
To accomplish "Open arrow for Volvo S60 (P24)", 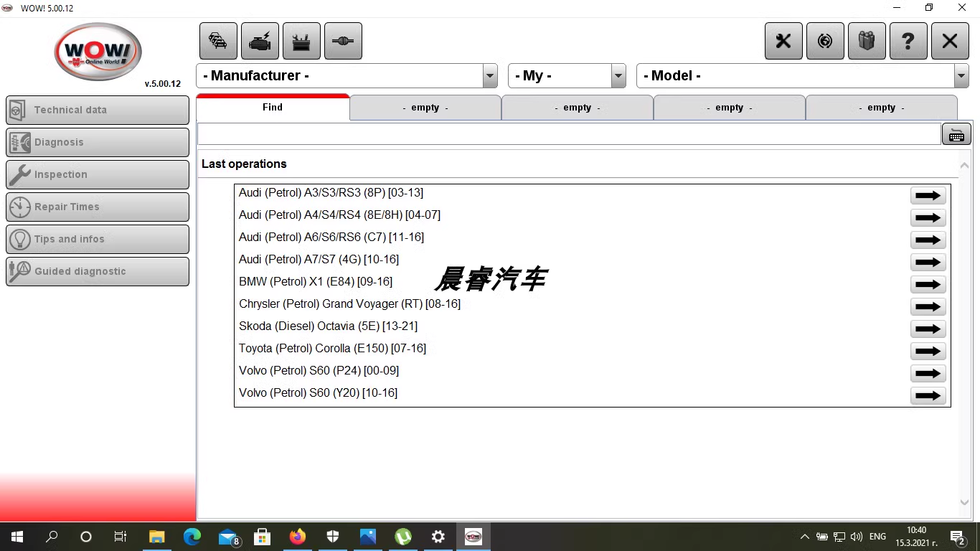I will tap(928, 373).
